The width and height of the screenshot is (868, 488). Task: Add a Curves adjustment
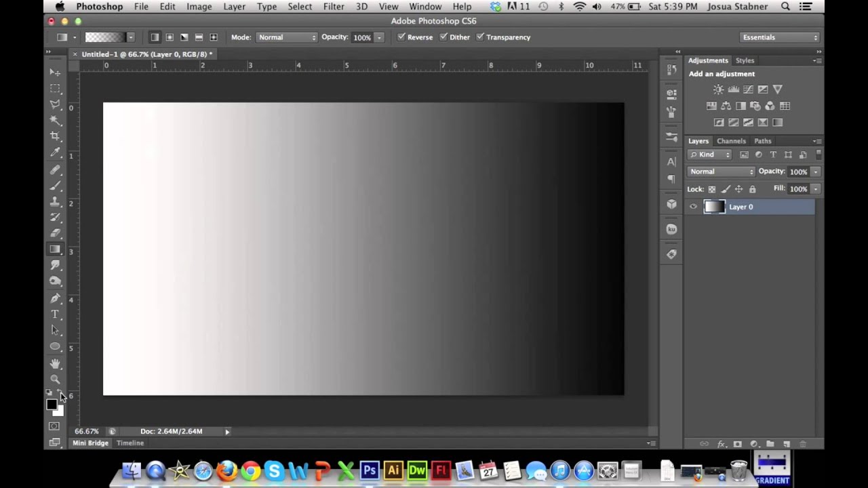(748, 89)
